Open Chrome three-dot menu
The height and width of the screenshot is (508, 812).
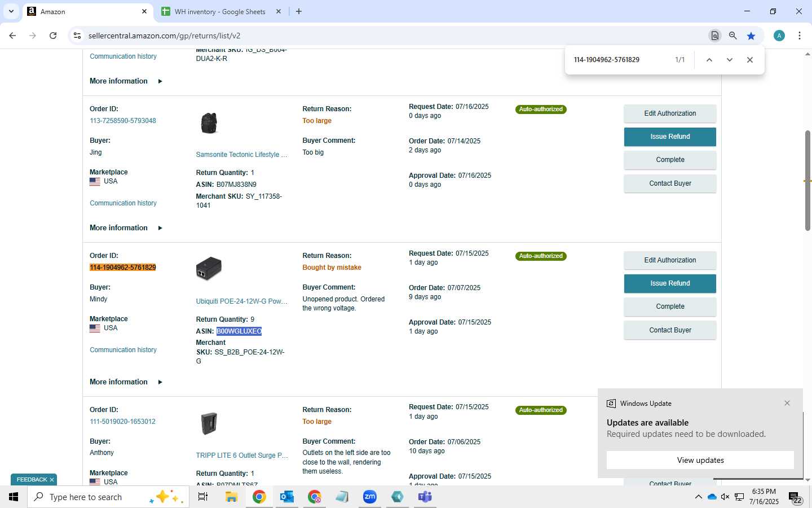pyautogui.click(x=800, y=36)
